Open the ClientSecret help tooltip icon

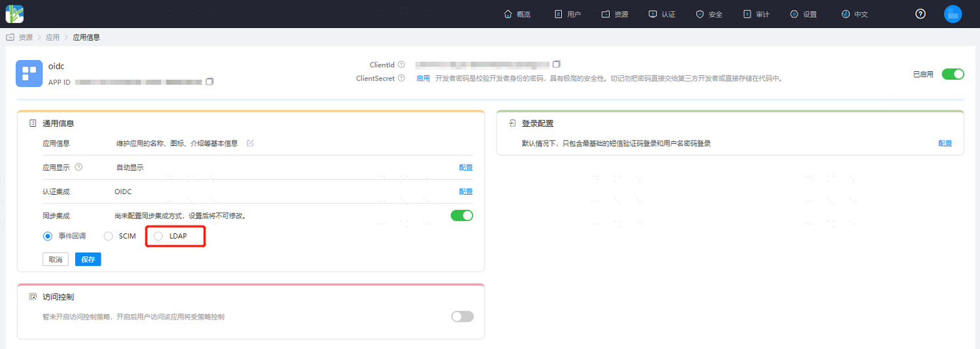click(x=401, y=78)
